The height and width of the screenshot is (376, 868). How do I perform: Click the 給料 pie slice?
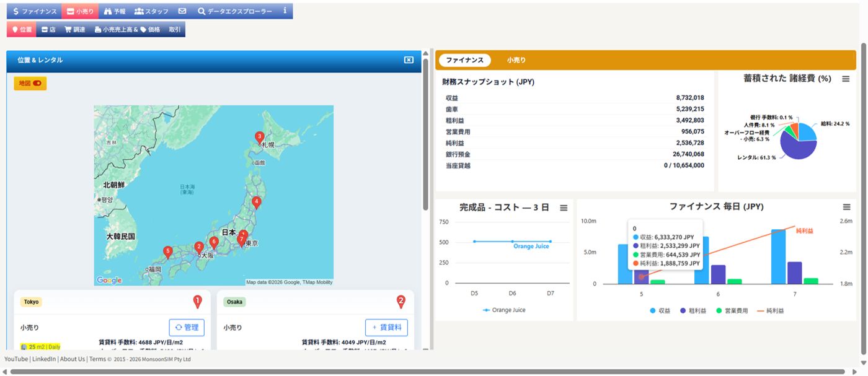[808, 131]
